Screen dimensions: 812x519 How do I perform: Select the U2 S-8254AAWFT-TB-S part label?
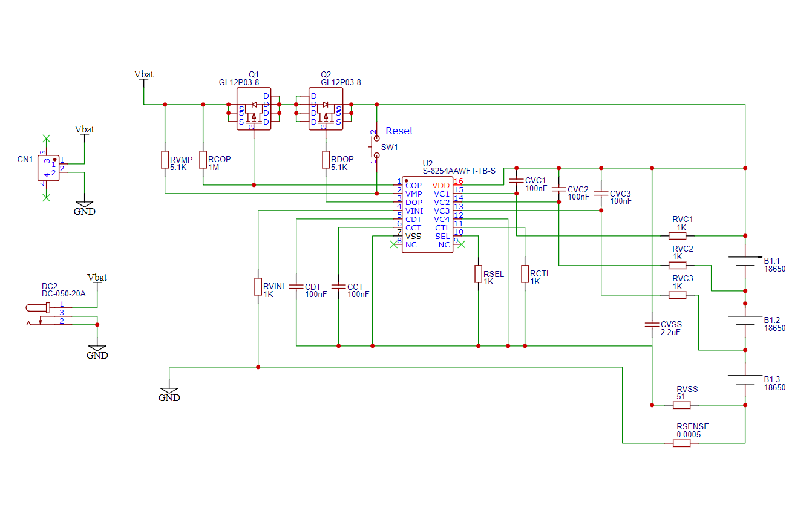coord(459,171)
